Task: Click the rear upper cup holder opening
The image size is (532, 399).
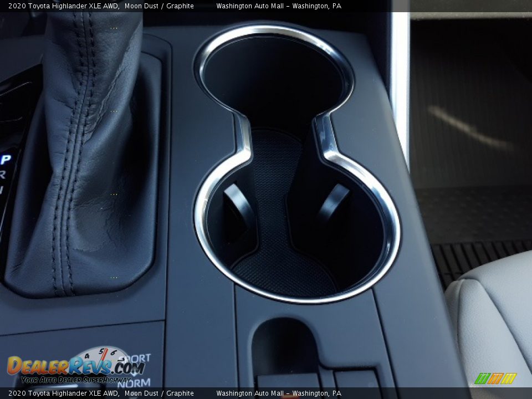Action: (274, 78)
